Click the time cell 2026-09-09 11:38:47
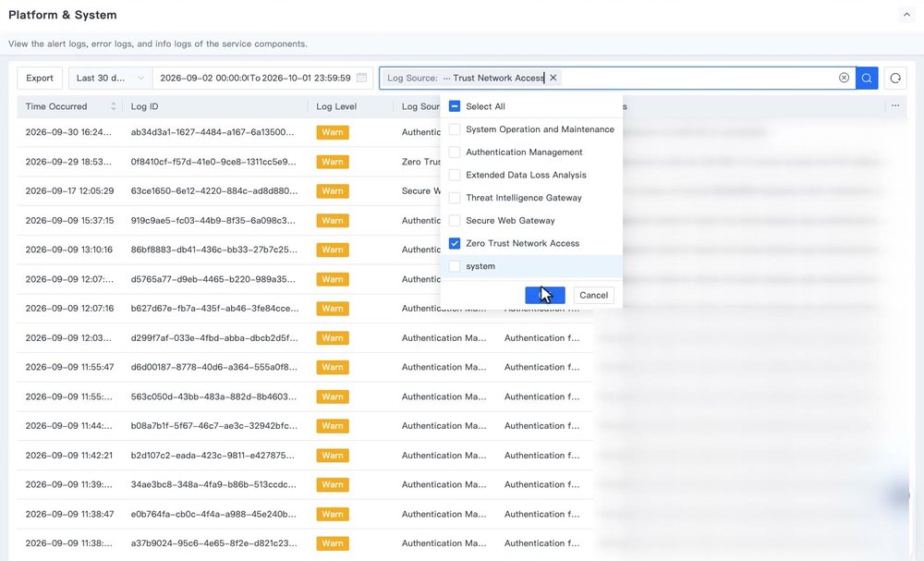The height and width of the screenshot is (561, 924). 69,514
